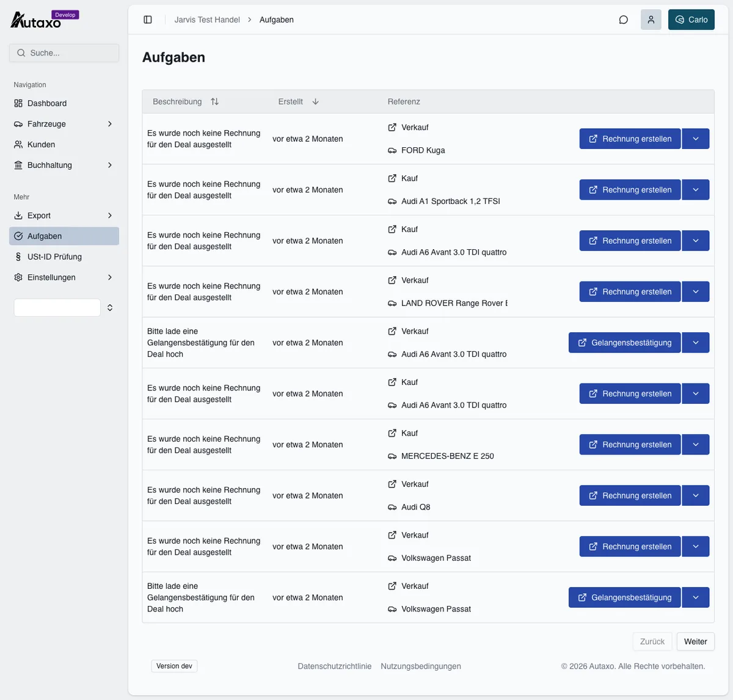Click Rechnung erstellen for LAND ROVER Range Rover
733x700 pixels.
pyautogui.click(x=630, y=292)
